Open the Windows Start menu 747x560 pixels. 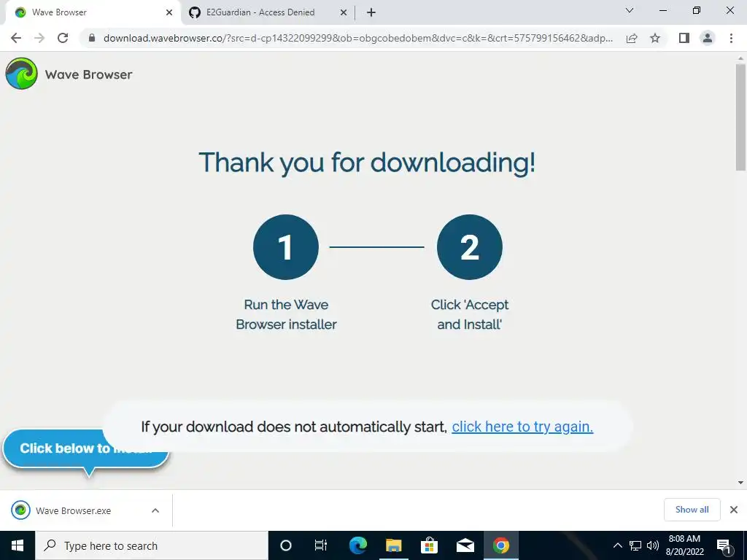(x=18, y=545)
